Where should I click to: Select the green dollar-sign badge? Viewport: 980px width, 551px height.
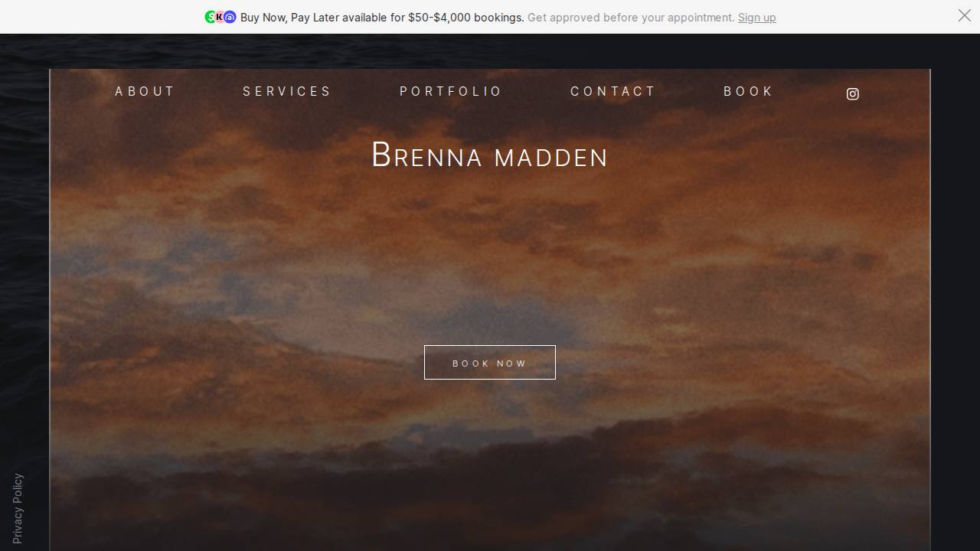pos(211,16)
